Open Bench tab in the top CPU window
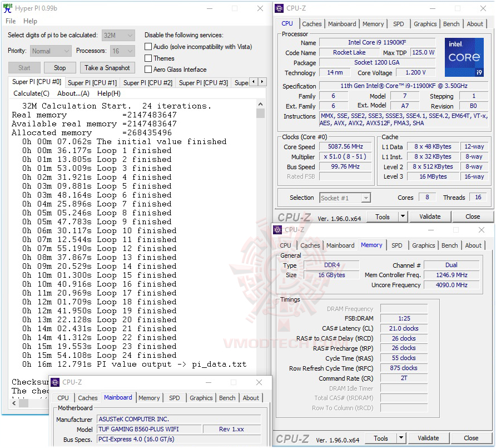The width and height of the screenshot is (496, 448). click(451, 24)
